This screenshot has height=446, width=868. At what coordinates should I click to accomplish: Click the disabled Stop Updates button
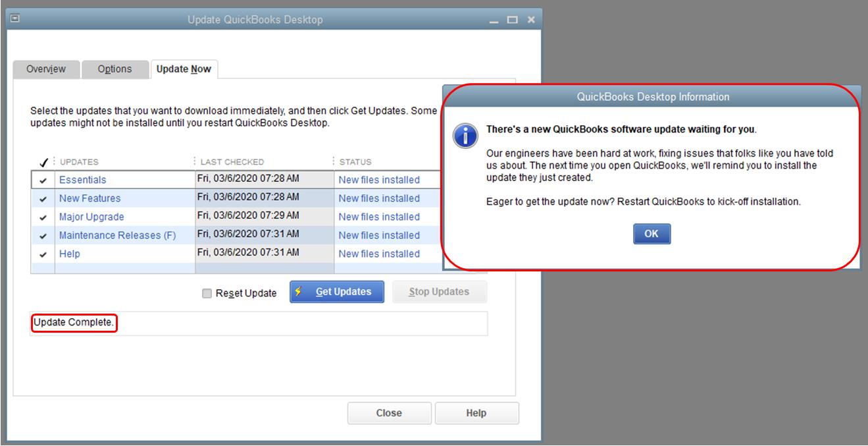pyautogui.click(x=440, y=292)
